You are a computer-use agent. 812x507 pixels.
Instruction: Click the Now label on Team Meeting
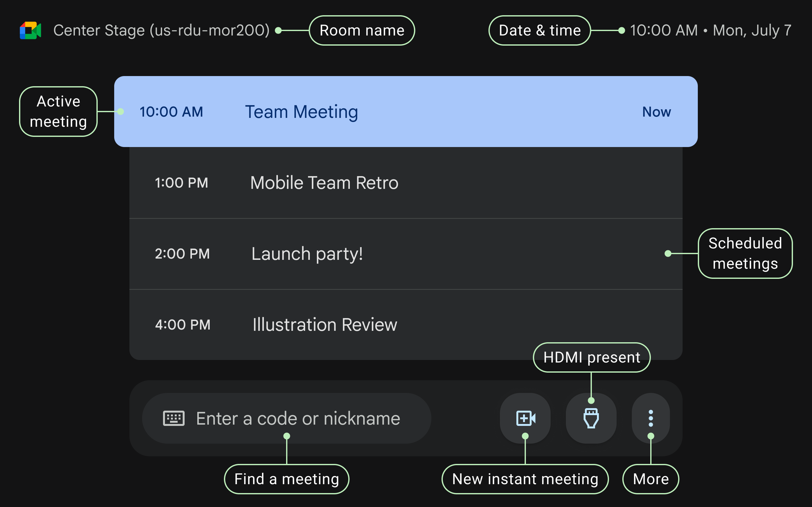tap(656, 112)
